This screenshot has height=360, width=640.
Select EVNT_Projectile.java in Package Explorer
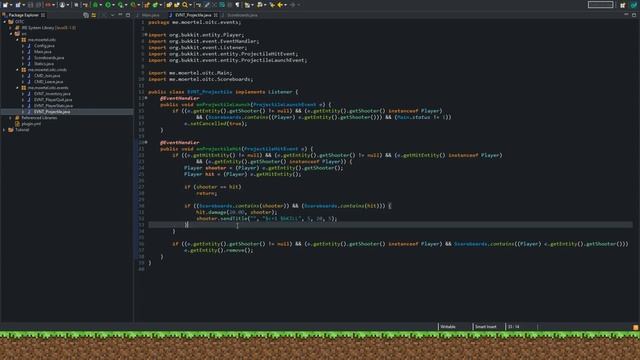pos(52,111)
